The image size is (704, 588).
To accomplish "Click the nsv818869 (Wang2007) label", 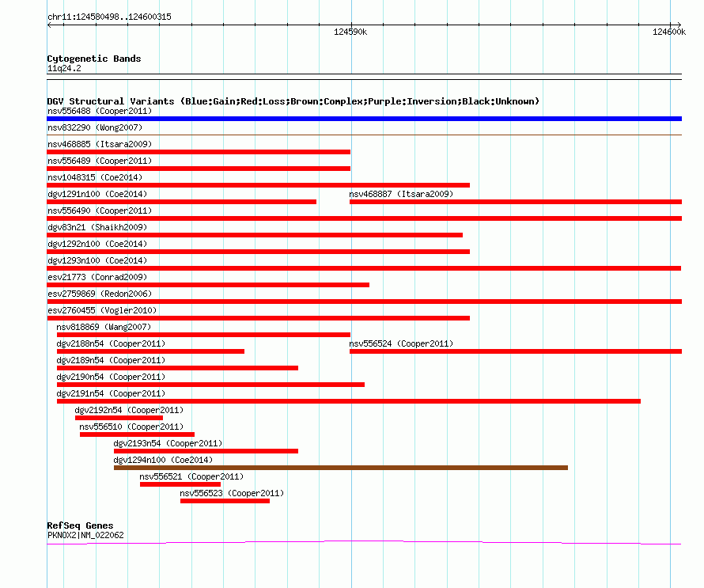I will point(104,327).
